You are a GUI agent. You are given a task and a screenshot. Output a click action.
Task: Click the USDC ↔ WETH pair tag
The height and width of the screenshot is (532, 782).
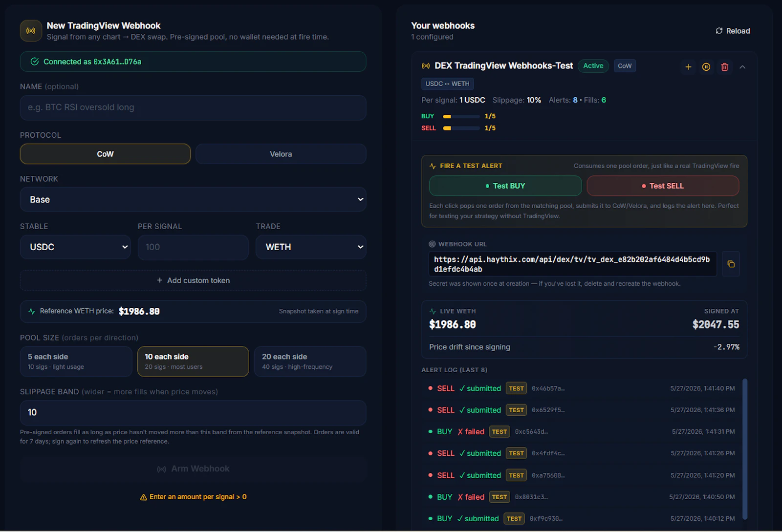[x=448, y=84]
